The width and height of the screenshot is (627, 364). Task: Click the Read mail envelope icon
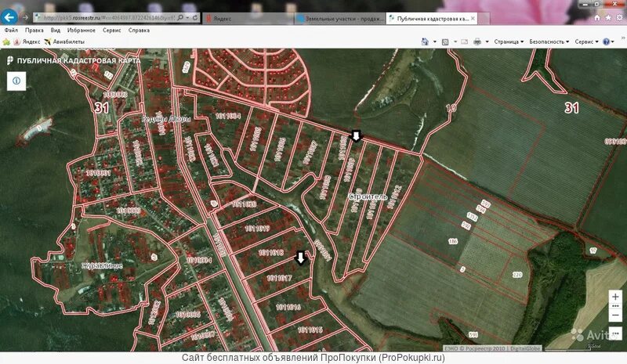(464, 41)
